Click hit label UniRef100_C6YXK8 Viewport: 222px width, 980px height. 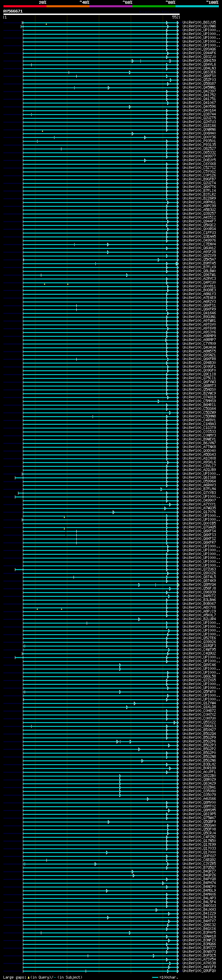click(199, 164)
